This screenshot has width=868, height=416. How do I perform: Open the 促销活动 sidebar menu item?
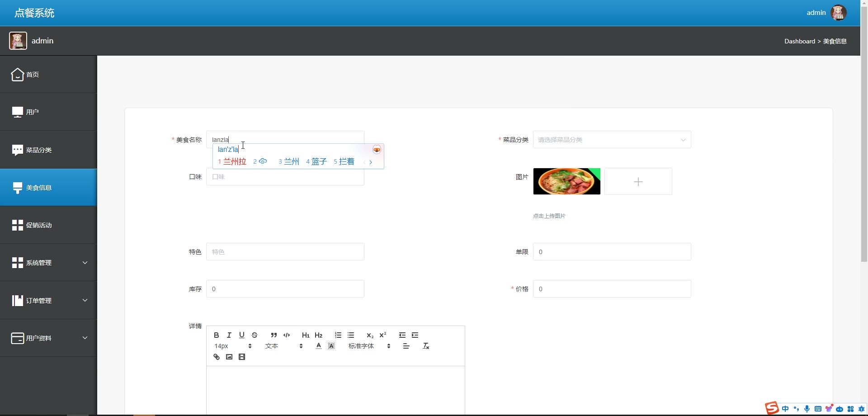pos(48,225)
